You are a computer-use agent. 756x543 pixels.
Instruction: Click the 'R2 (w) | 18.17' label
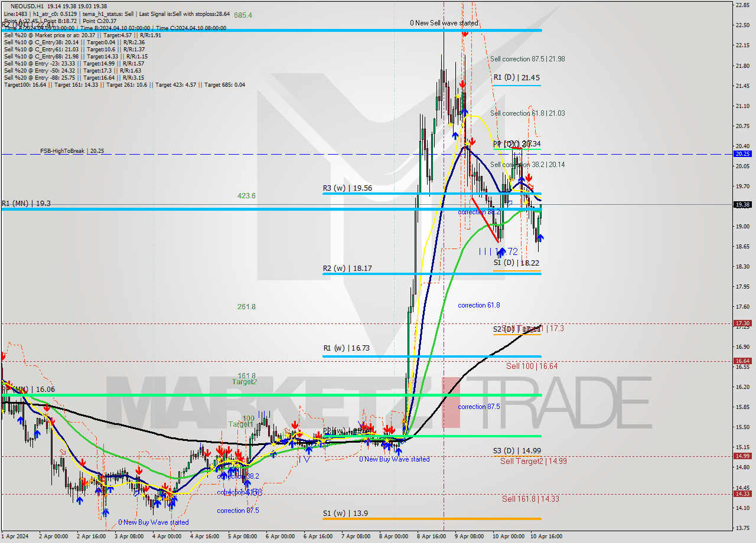click(x=347, y=268)
